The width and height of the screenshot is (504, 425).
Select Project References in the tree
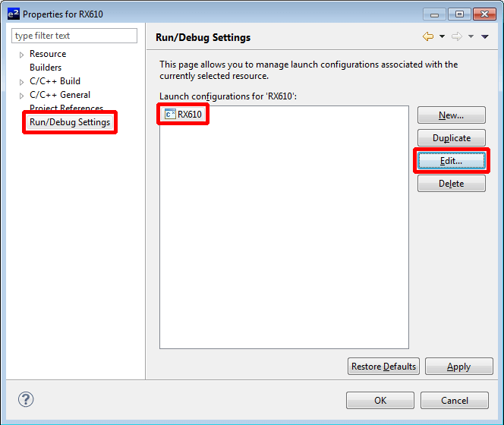[66, 109]
